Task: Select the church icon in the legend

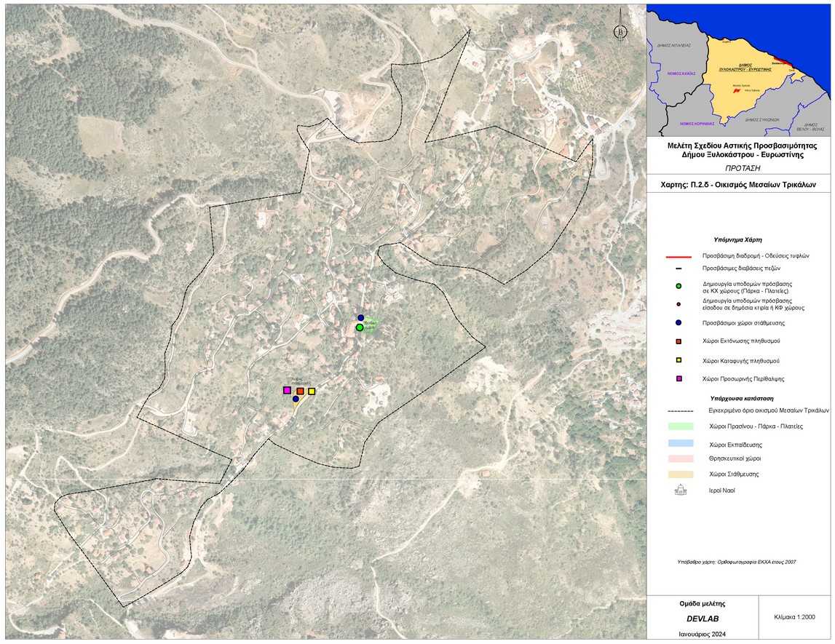Action: pyautogui.click(x=680, y=490)
